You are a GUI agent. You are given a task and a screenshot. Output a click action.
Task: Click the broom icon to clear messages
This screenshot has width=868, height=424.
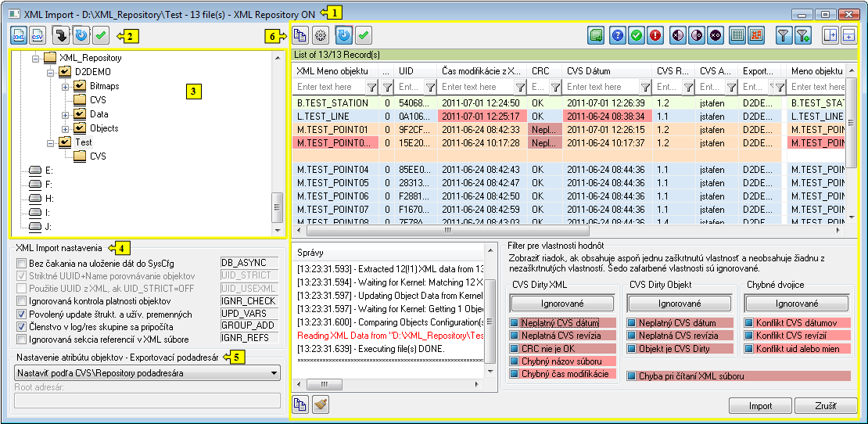pyautogui.click(x=321, y=404)
